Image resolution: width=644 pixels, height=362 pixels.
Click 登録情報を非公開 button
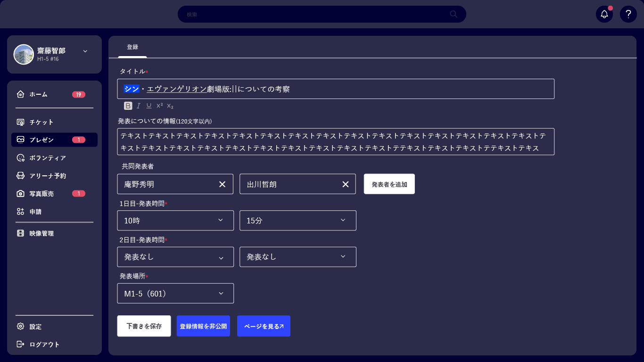(203, 326)
